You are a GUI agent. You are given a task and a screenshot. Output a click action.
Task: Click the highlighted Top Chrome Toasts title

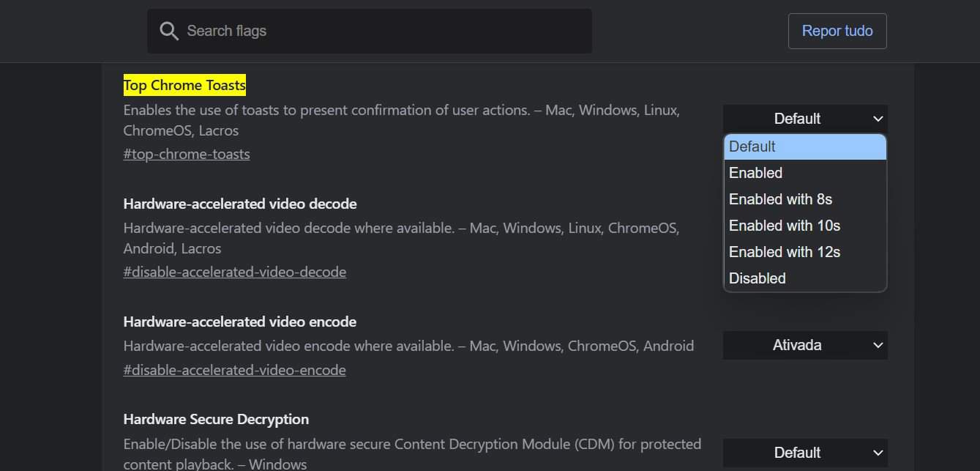pyautogui.click(x=184, y=86)
